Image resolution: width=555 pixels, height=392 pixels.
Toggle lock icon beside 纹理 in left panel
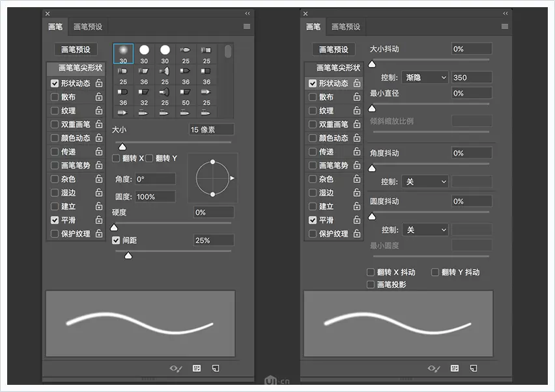coord(99,111)
